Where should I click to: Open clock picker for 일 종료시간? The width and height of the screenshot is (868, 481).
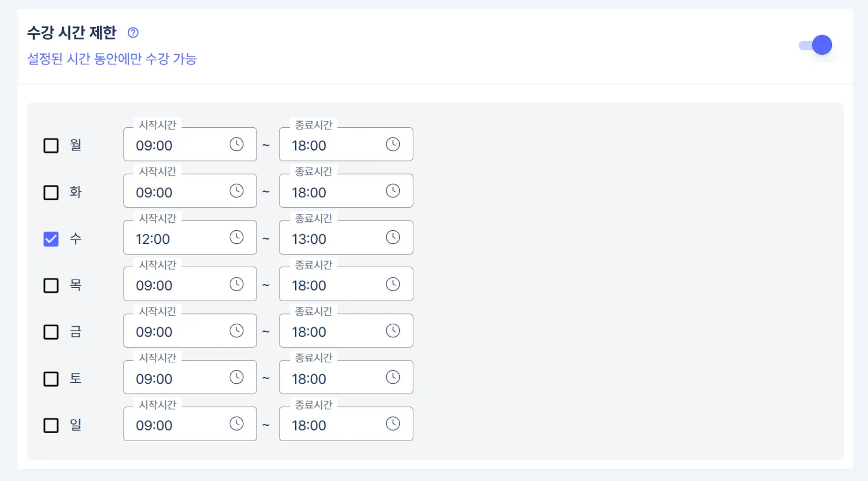tap(393, 424)
